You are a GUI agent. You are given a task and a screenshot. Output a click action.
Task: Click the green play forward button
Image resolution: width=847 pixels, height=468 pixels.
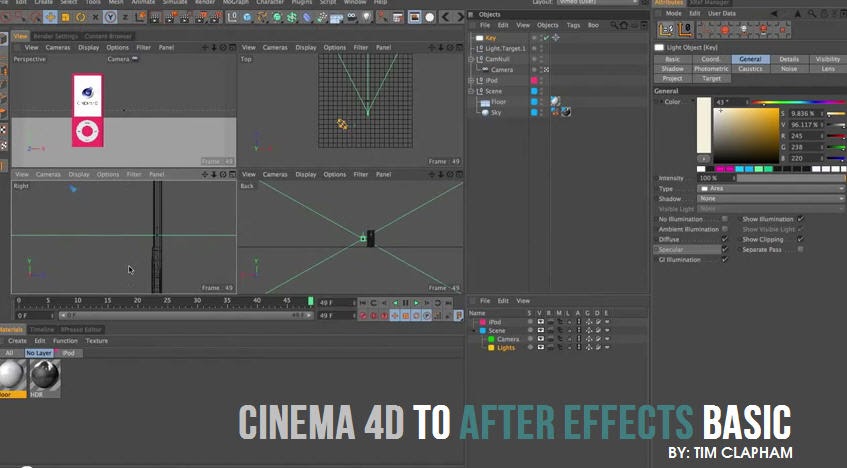pyautogui.click(x=416, y=303)
